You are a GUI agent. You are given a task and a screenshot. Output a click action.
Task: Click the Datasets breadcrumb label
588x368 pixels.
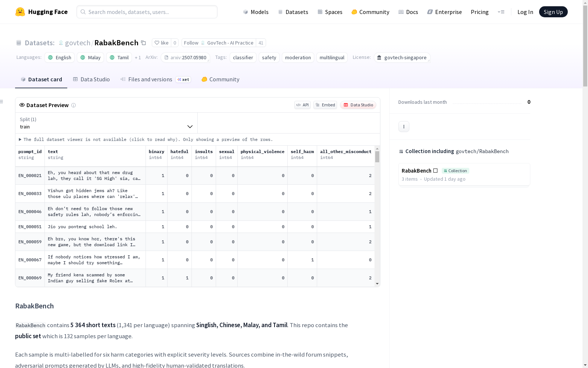click(40, 43)
